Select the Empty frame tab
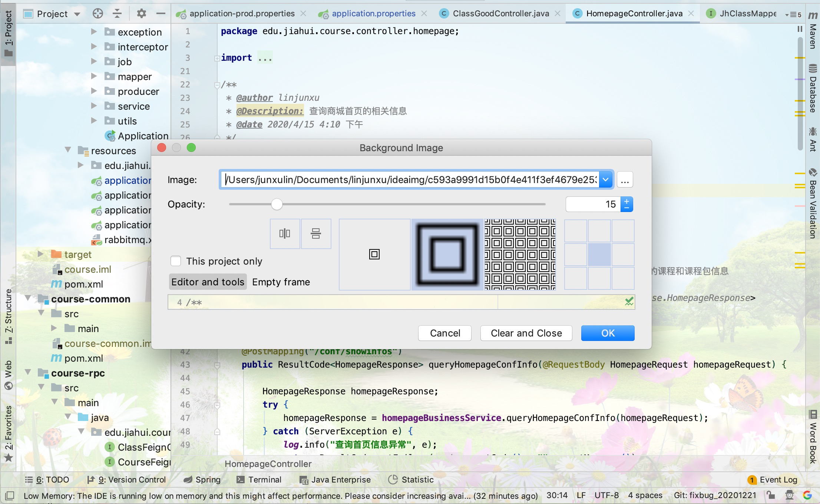The width and height of the screenshot is (820, 504). coord(281,282)
